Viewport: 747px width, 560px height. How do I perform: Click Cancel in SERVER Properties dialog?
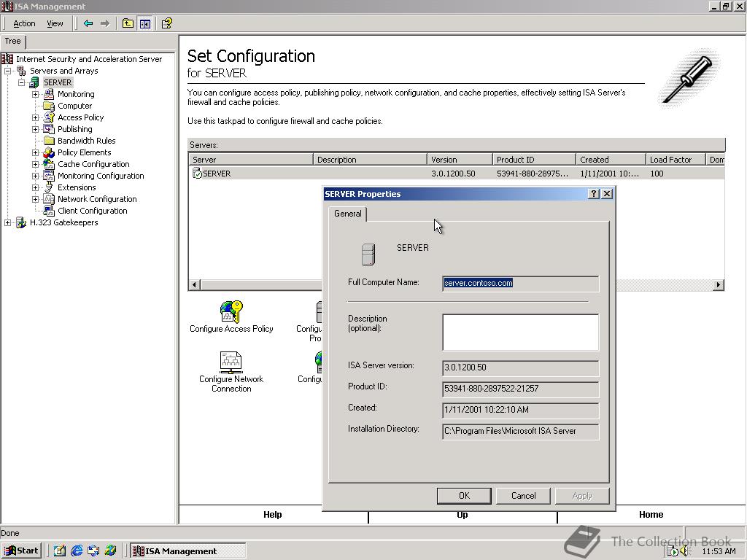click(x=523, y=496)
